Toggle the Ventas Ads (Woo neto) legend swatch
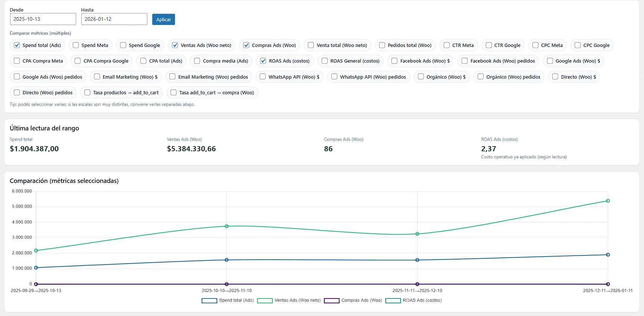644x316 pixels. tap(265, 301)
